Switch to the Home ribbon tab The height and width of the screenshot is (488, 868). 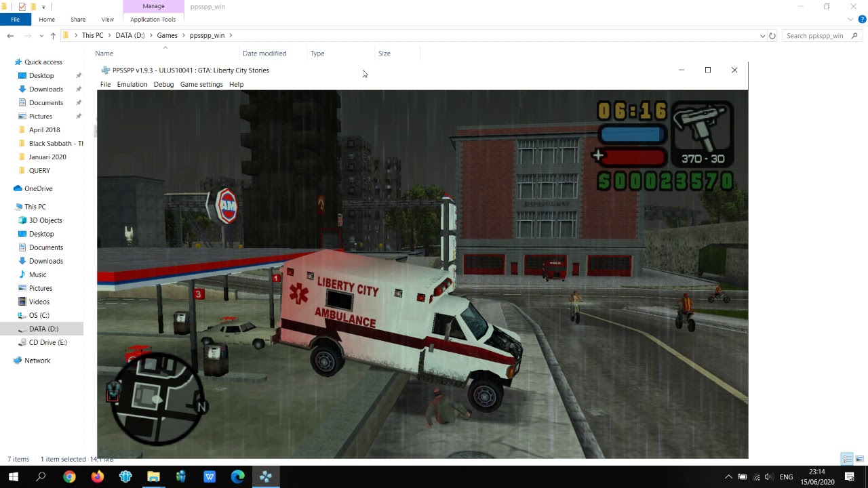tap(47, 20)
